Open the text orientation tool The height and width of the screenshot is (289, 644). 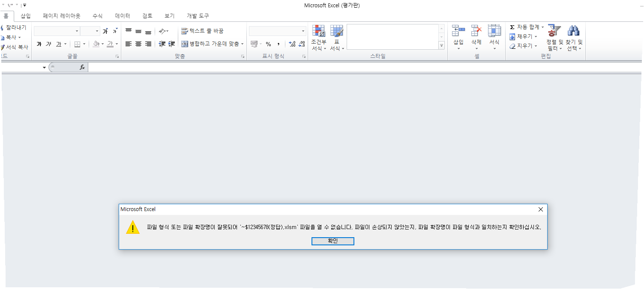coord(164,31)
